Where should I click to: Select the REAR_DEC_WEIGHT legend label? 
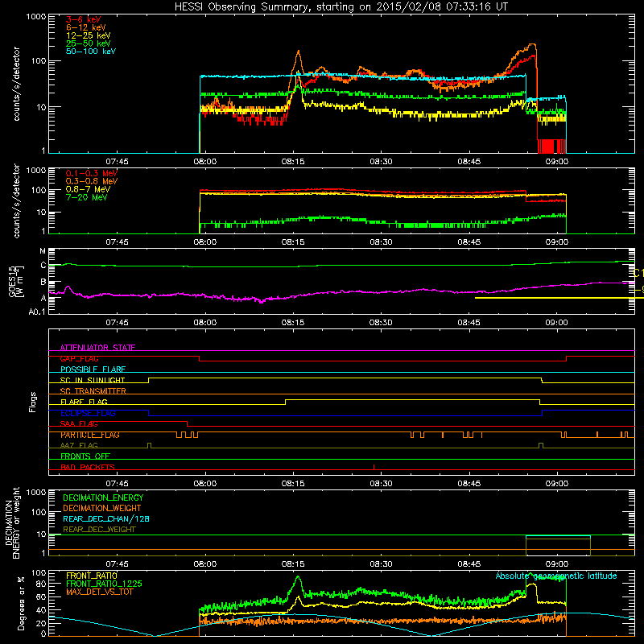pyautogui.click(x=99, y=530)
